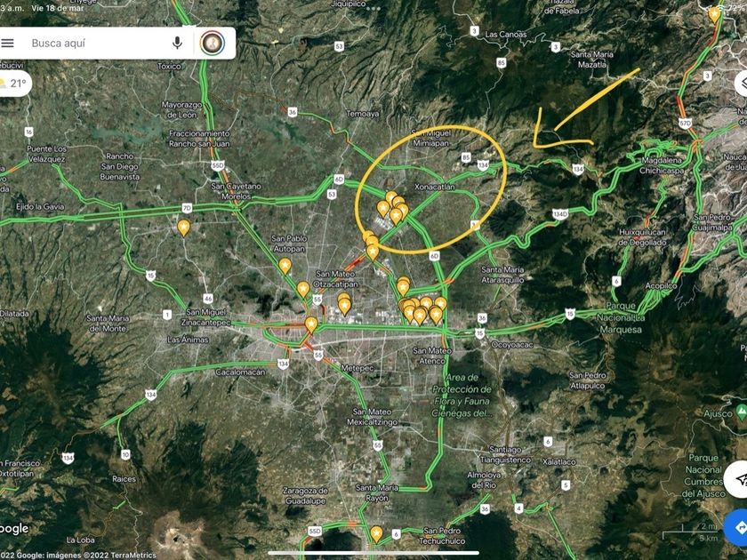The image size is (747, 560).
Task: Select the Metepec town label
Action: coord(357,369)
